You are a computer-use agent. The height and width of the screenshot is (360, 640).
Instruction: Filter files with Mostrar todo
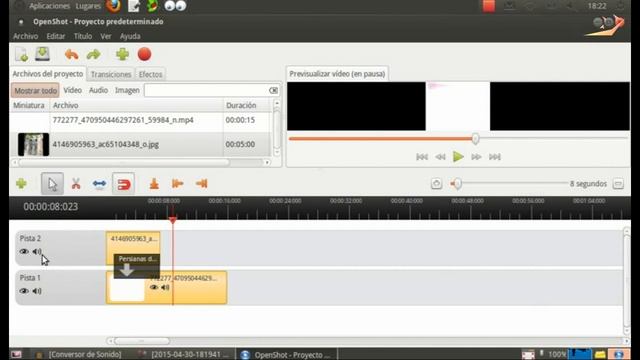click(x=36, y=90)
